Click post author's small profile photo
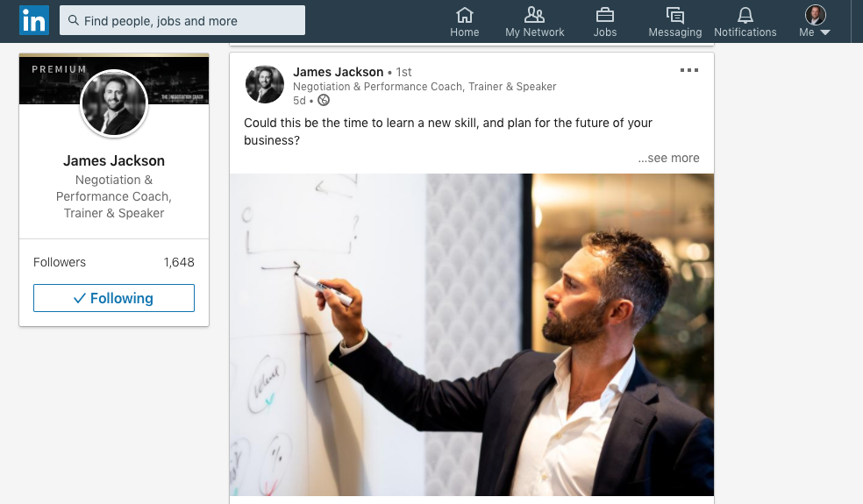This screenshot has width=863, height=504. click(265, 84)
